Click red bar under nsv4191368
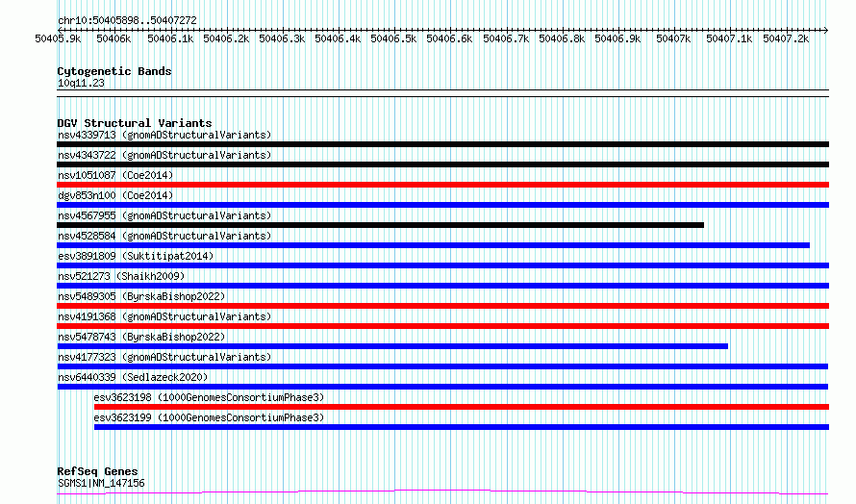 (442, 326)
